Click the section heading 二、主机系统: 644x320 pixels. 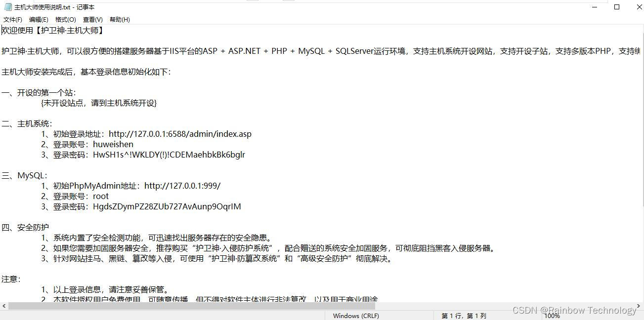(27, 123)
